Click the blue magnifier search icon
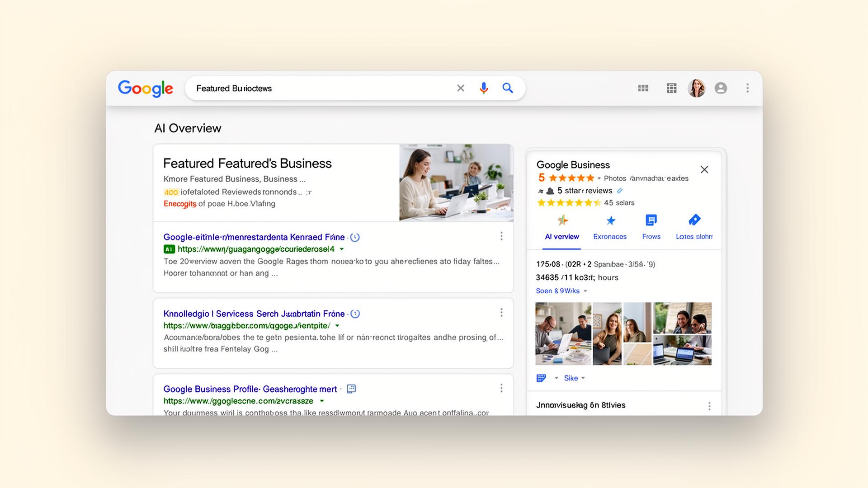 (x=508, y=88)
